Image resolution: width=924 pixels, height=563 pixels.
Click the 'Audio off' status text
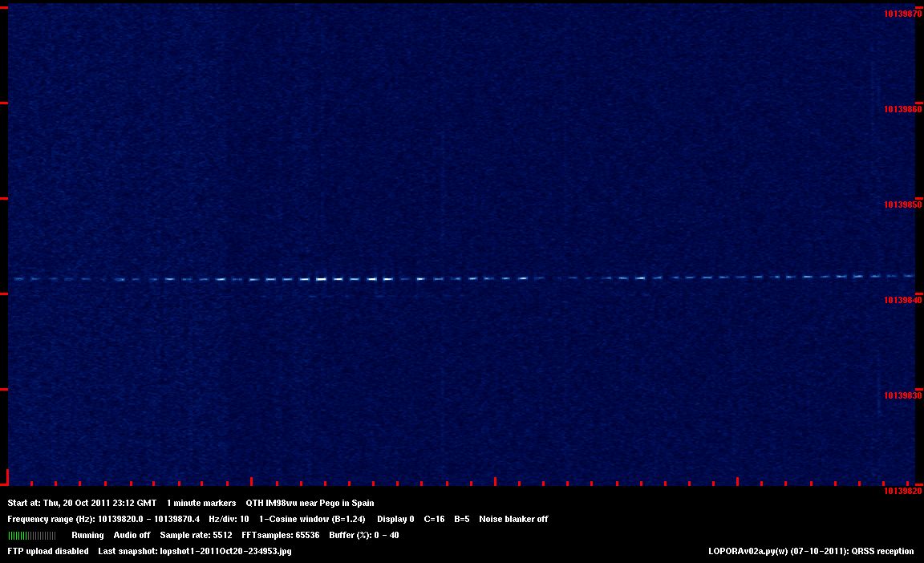click(132, 535)
